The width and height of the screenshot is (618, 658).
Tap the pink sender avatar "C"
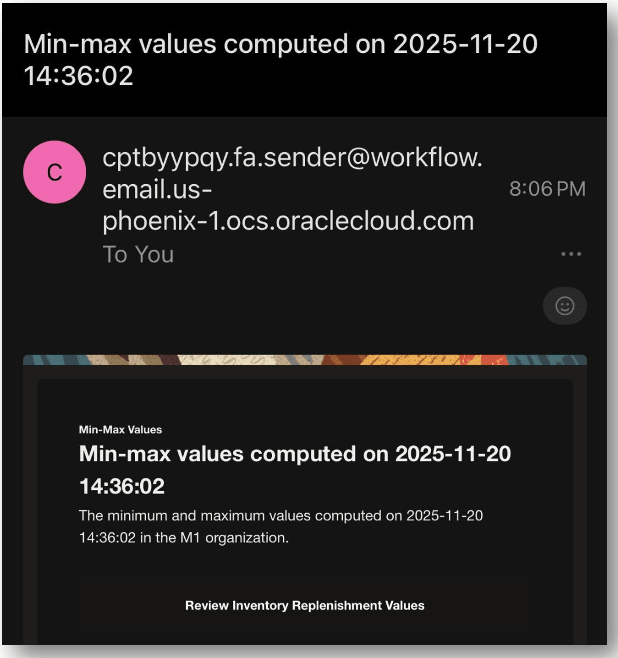click(54, 171)
